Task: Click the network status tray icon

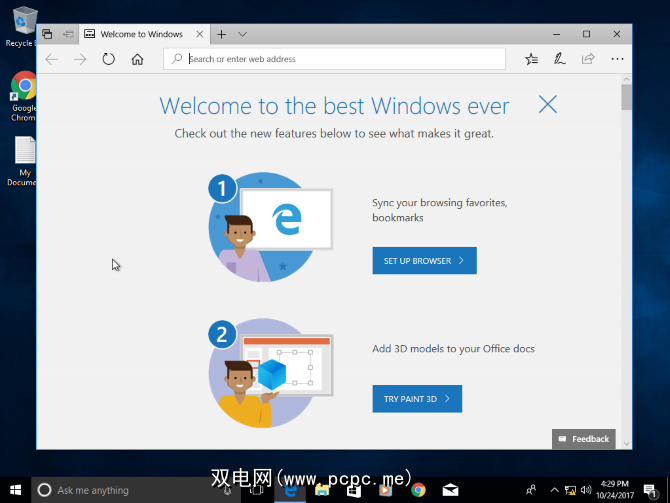Action: point(570,490)
